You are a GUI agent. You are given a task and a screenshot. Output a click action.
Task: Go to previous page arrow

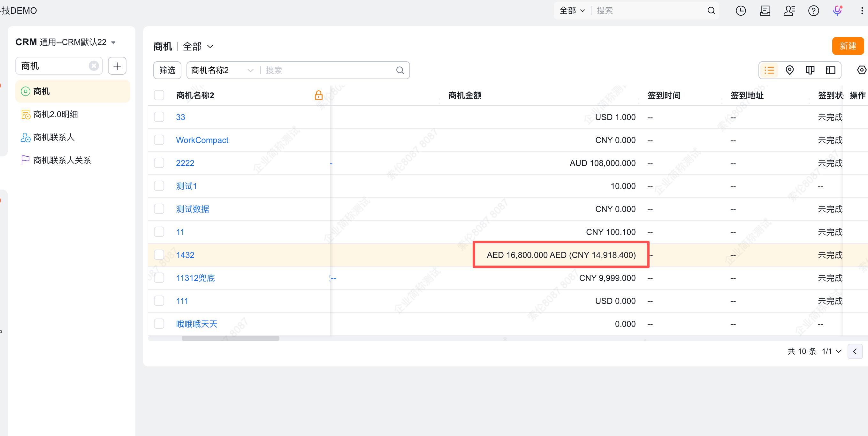(x=855, y=351)
